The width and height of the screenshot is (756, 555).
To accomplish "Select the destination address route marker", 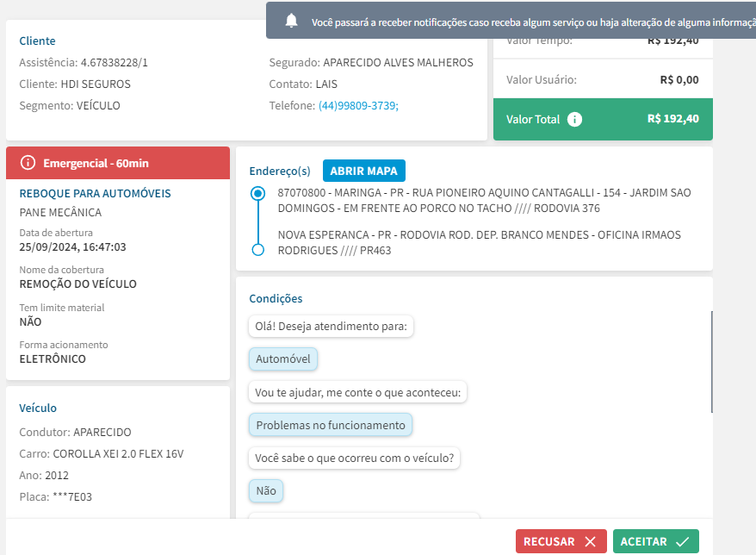I will (x=258, y=250).
